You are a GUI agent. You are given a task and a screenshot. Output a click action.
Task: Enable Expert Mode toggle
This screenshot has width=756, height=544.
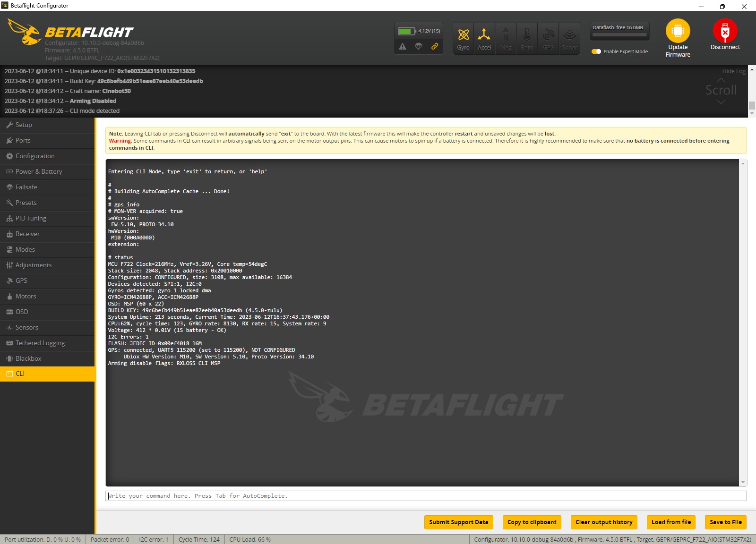coord(597,51)
